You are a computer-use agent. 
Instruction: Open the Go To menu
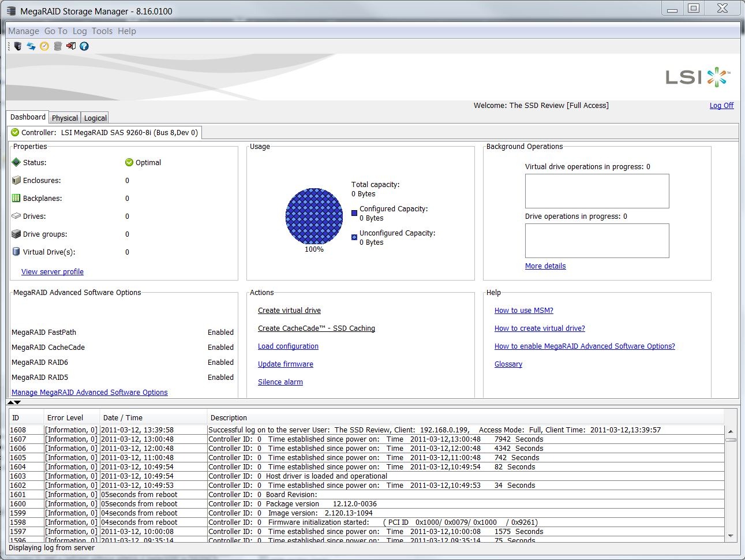tap(56, 31)
